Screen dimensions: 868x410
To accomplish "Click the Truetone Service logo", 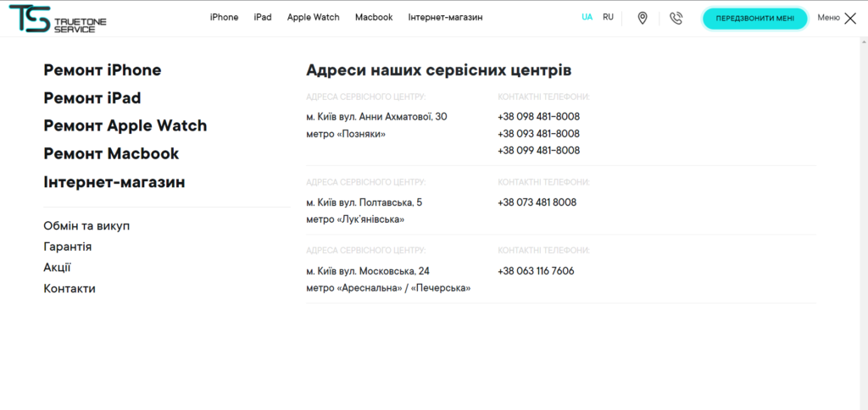I will point(58,19).
